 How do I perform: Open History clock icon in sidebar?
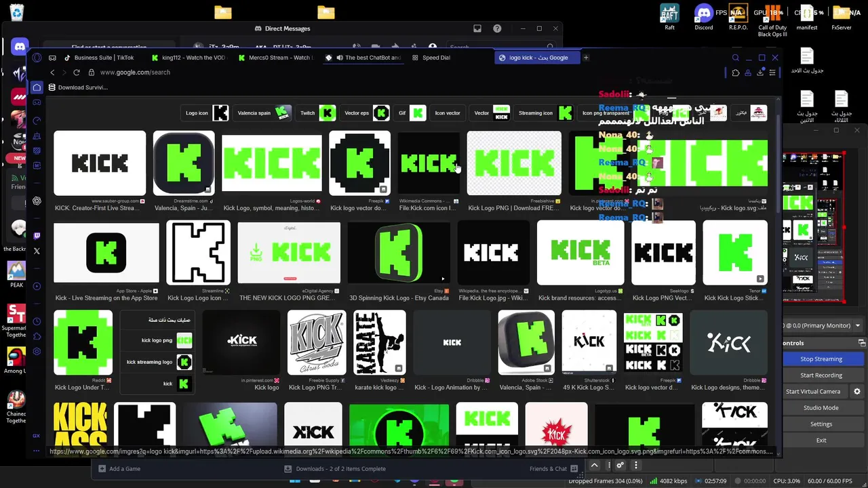37,321
